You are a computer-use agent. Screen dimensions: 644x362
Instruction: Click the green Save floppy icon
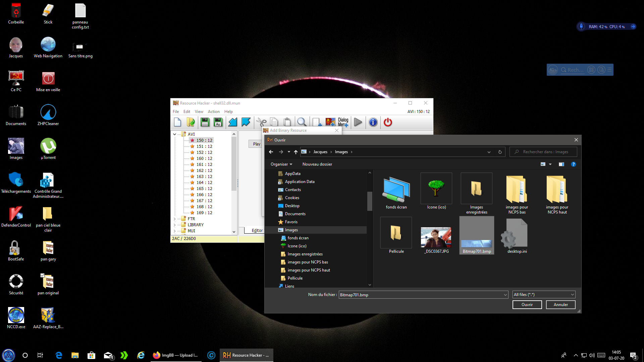pos(205,122)
